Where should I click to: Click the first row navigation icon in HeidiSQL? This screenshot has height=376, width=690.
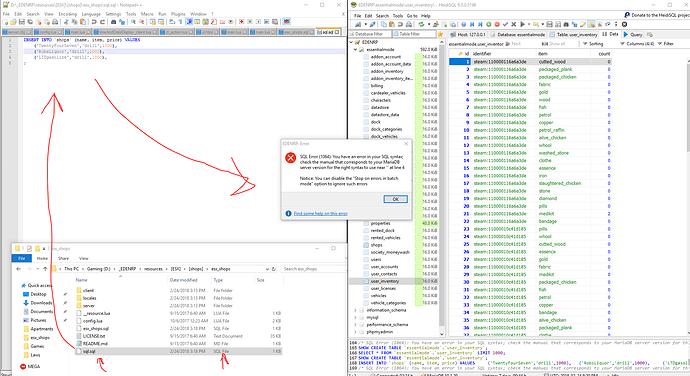(x=472, y=24)
